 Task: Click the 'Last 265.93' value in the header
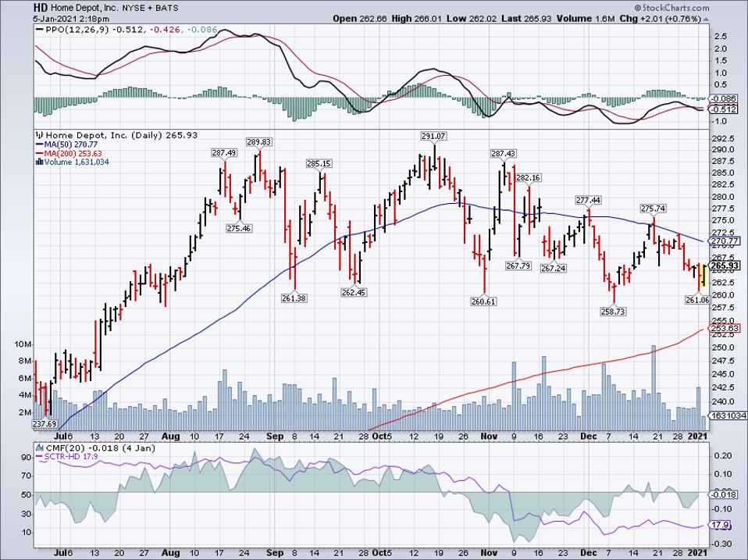tap(527, 19)
